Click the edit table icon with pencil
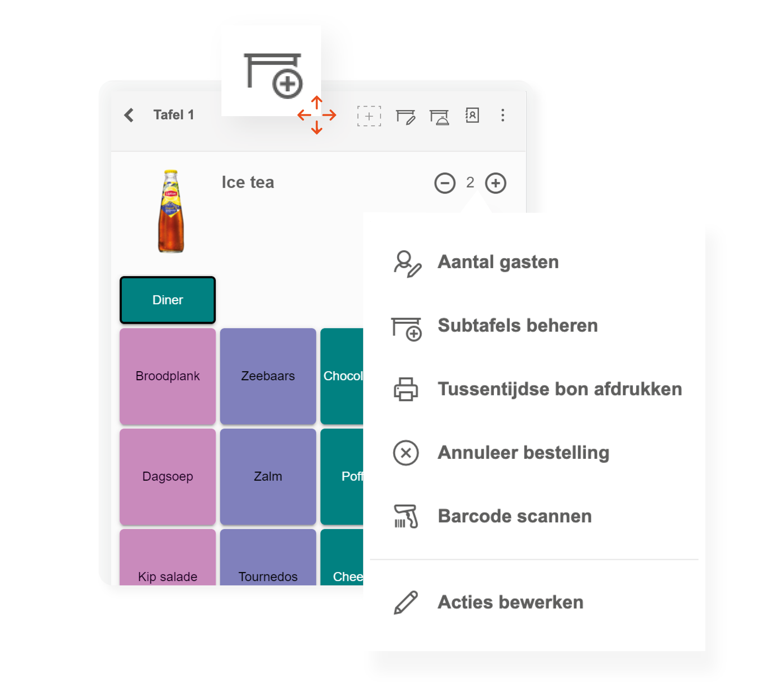This screenshot has height=700, width=782. tap(405, 116)
